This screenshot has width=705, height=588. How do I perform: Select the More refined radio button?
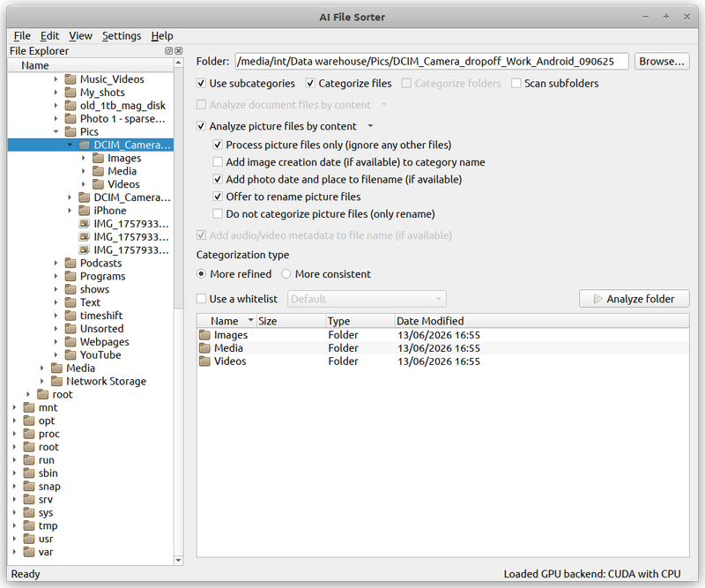coord(202,273)
